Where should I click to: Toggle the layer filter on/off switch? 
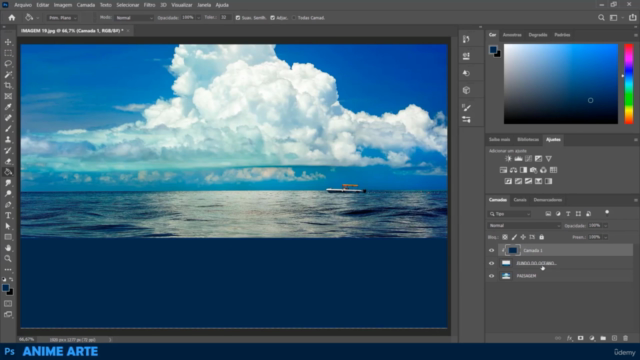[x=607, y=213]
